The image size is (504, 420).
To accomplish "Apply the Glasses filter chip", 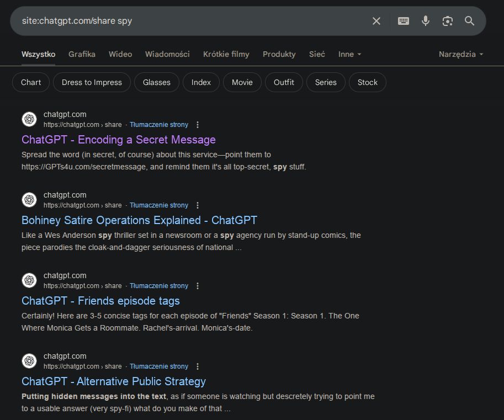I will 157,83.
